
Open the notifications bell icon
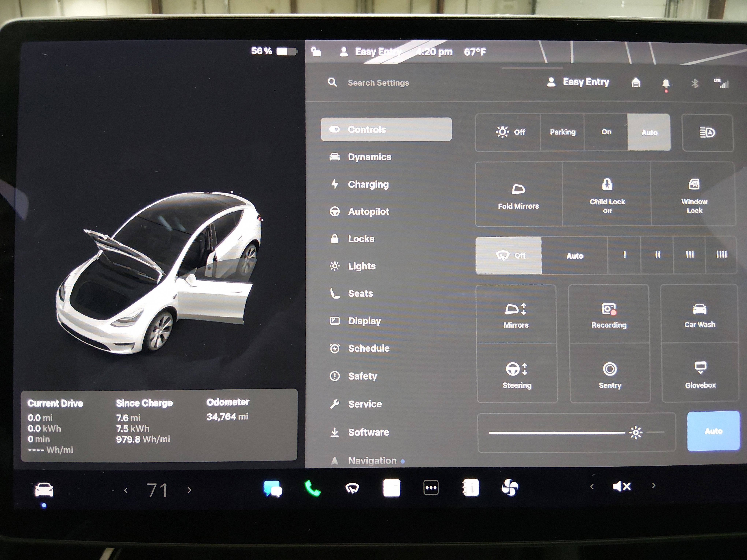point(666,83)
